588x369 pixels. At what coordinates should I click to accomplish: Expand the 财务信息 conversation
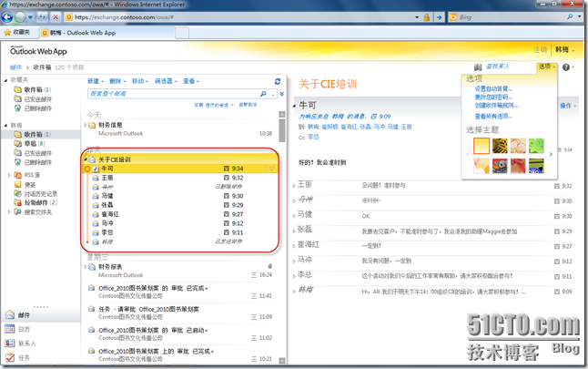[x=86, y=125]
